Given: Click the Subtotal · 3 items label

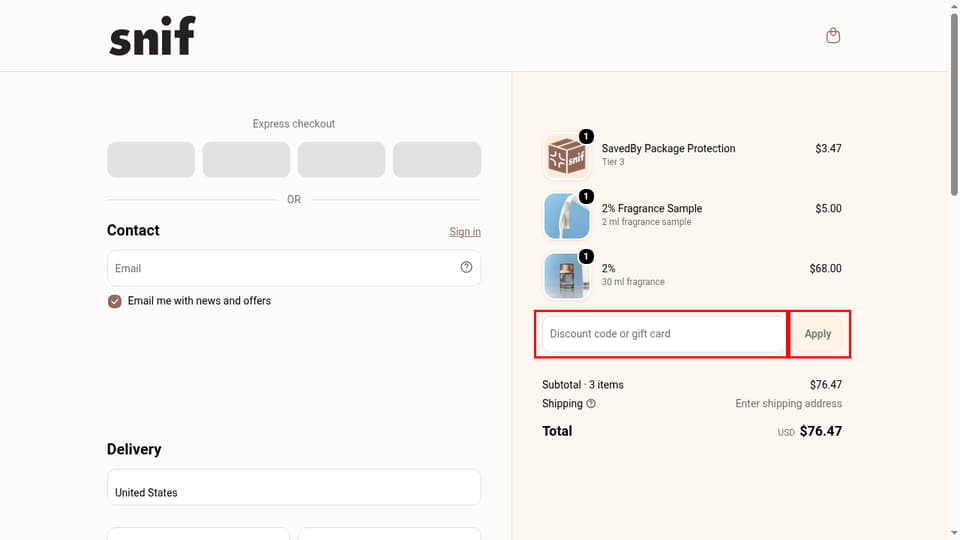Looking at the screenshot, I should coord(583,384).
